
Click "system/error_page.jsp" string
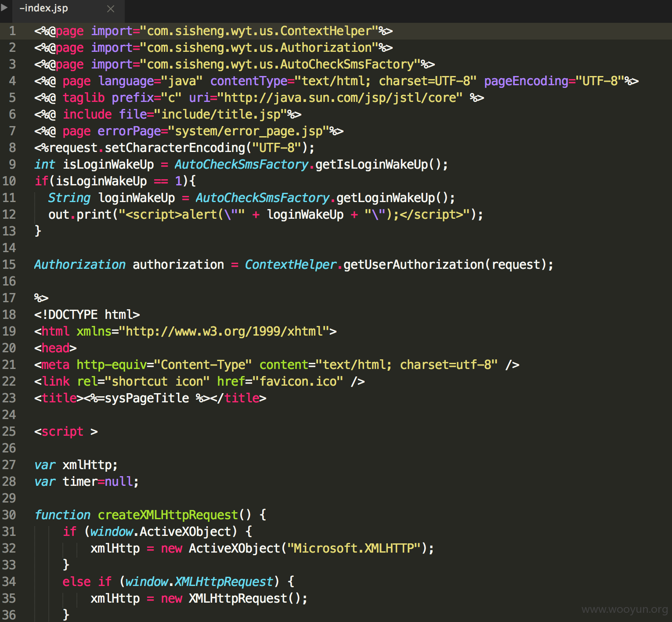coord(249,131)
